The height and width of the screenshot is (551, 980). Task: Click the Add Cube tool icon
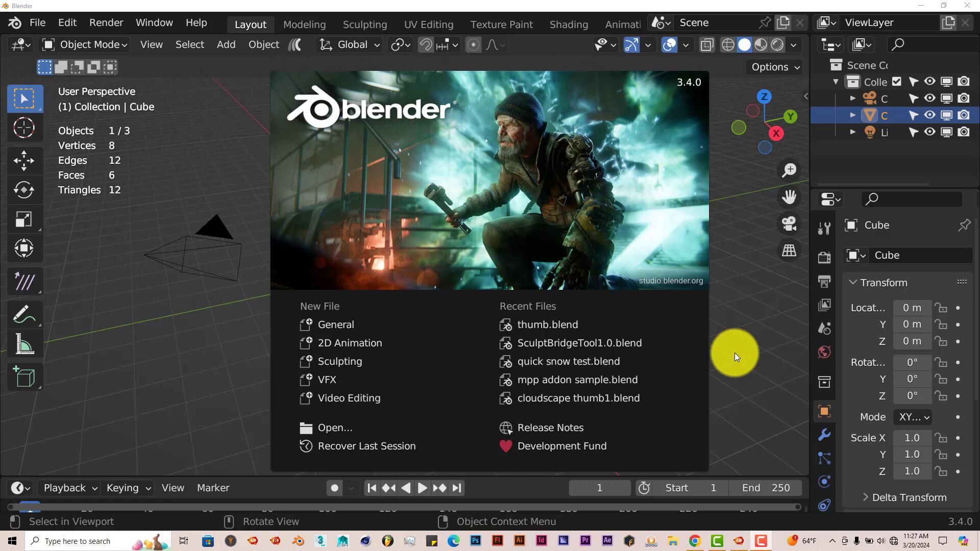tap(24, 377)
